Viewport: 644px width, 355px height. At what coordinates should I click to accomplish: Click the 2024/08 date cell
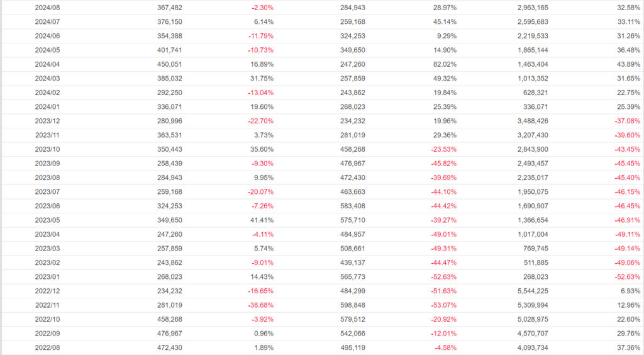coord(47,8)
